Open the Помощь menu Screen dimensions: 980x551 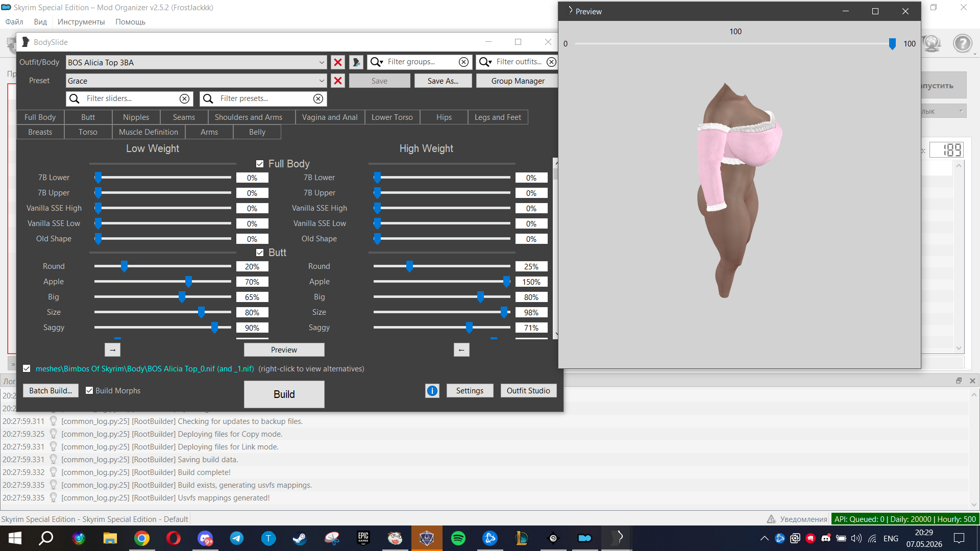130,22
